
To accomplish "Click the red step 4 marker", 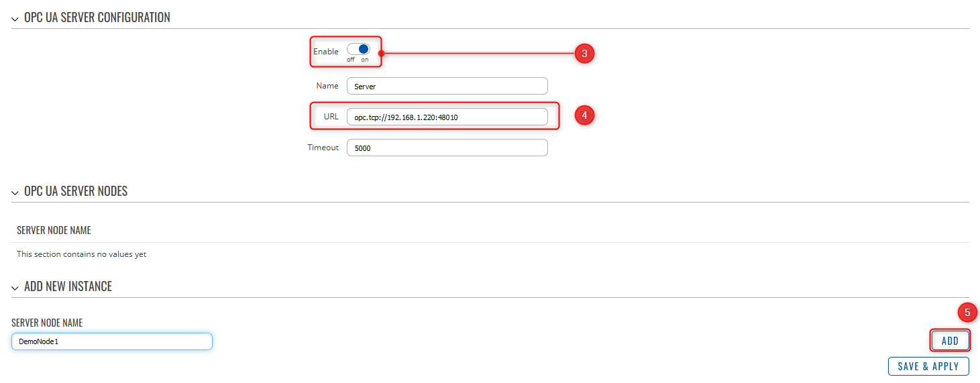I will click(x=584, y=115).
